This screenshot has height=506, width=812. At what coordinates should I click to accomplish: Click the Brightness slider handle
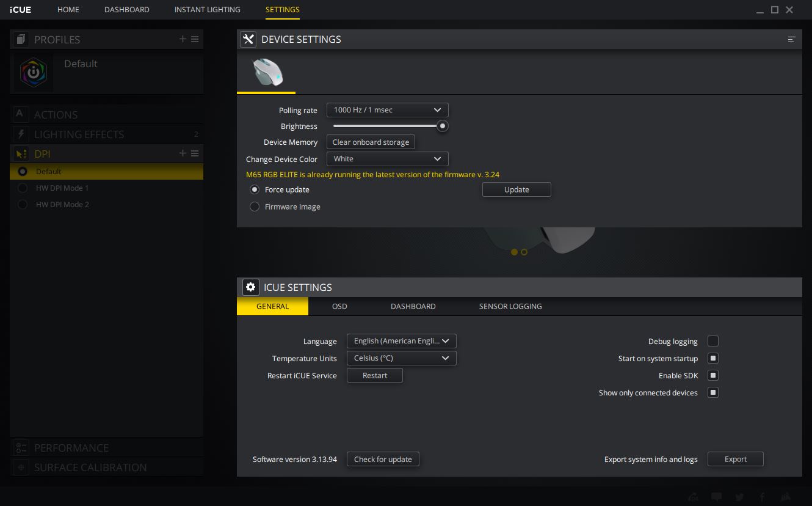tap(443, 127)
